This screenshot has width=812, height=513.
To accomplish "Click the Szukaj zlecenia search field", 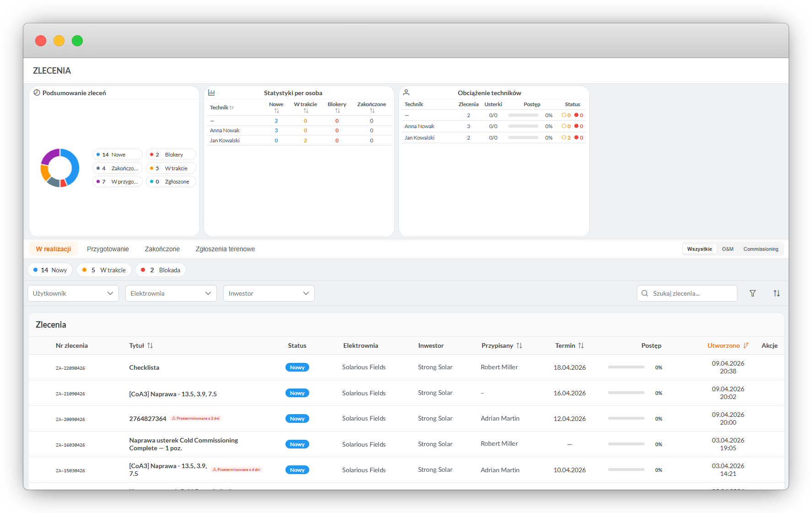I will [x=691, y=293].
